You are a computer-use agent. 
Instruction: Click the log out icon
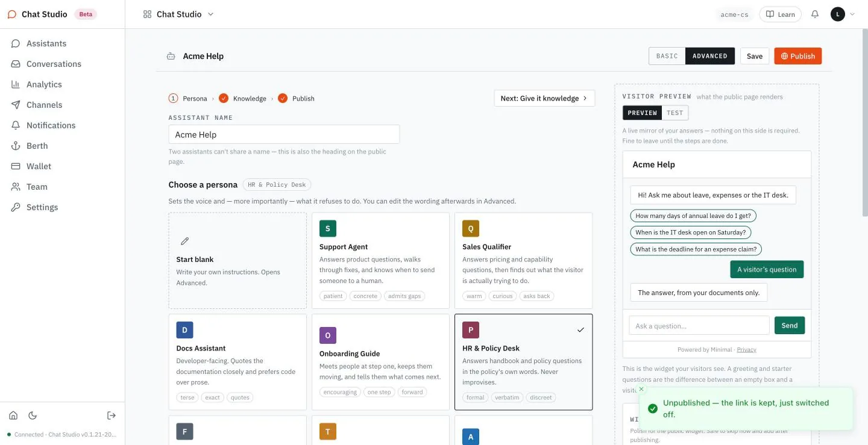[112, 415]
